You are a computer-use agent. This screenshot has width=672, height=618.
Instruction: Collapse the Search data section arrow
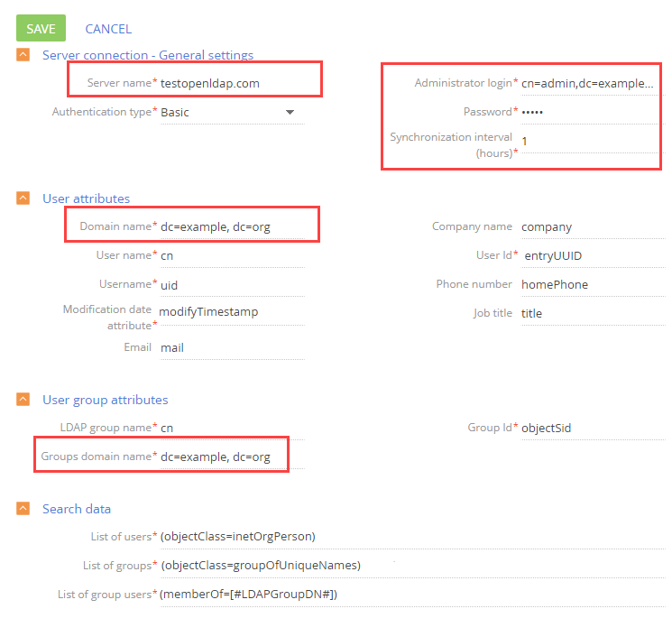pos(23,508)
